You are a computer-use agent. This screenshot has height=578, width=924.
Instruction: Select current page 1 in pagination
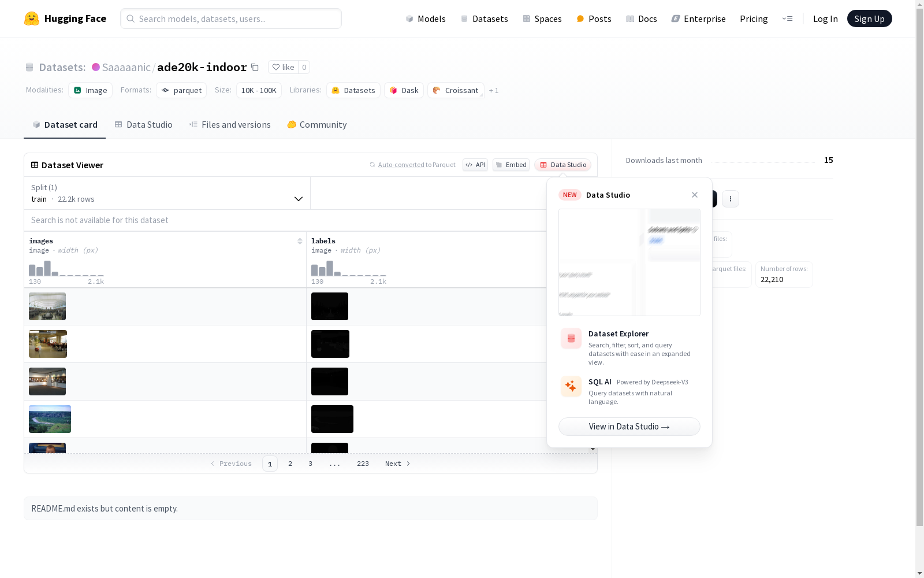click(270, 464)
